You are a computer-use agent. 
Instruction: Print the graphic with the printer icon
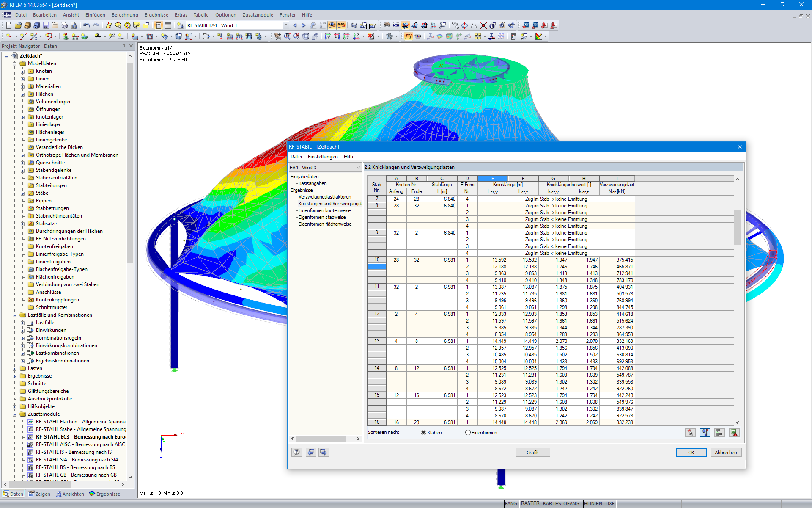[x=64, y=25]
